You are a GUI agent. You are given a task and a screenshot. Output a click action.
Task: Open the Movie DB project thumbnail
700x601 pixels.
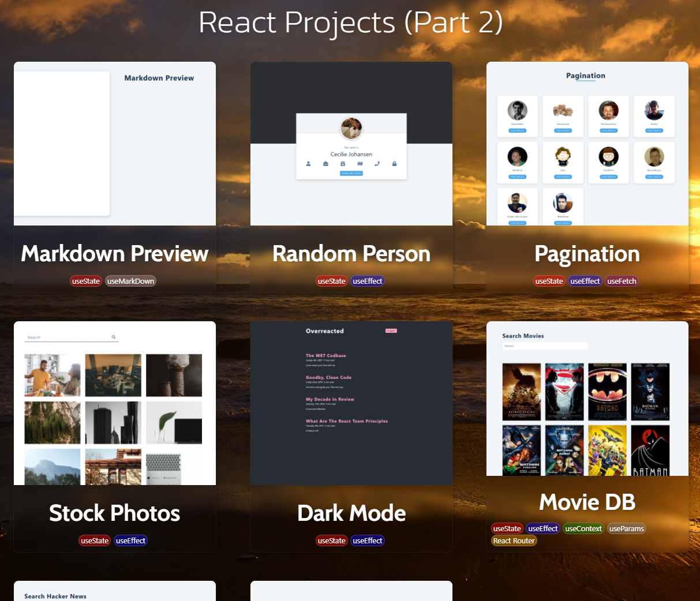pyautogui.click(x=587, y=399)
